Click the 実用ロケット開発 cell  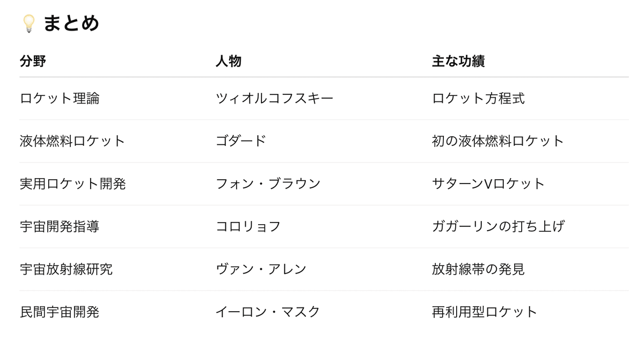click(x=73, y=184)
